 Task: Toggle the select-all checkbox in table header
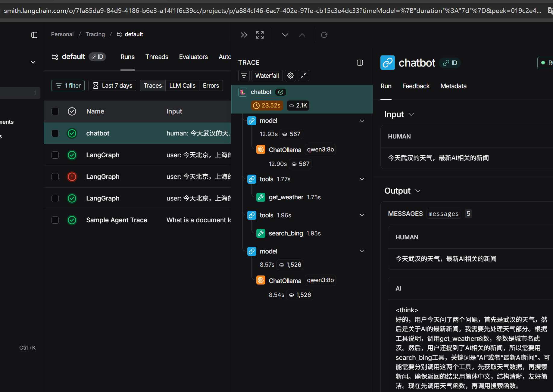coord(55,111)
